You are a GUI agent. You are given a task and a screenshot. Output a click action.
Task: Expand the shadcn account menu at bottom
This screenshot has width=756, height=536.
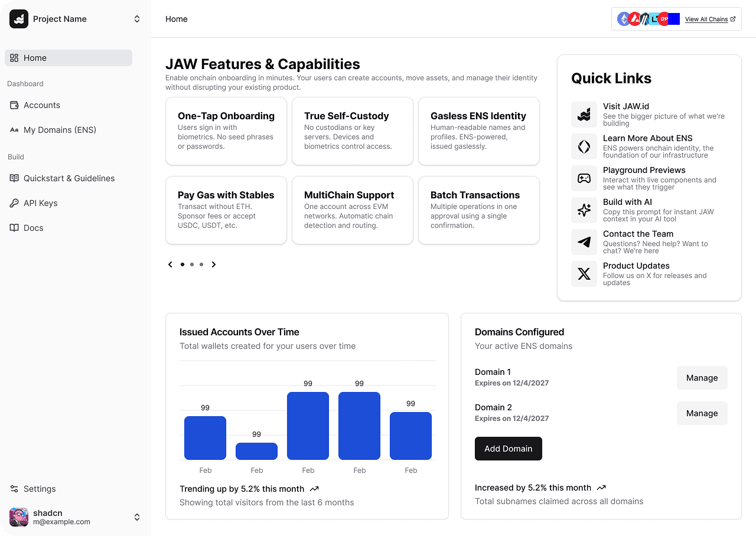point(136,517)
